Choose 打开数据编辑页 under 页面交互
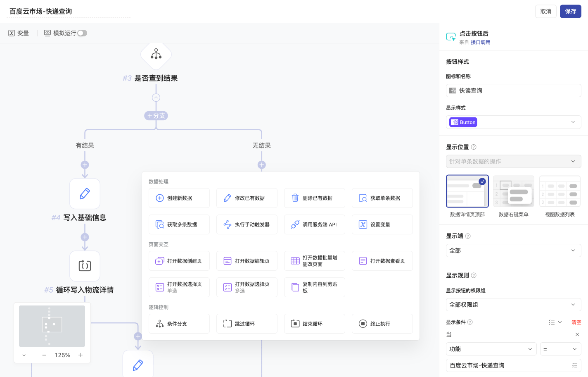The image size is (588, 377). pos(247,260)
